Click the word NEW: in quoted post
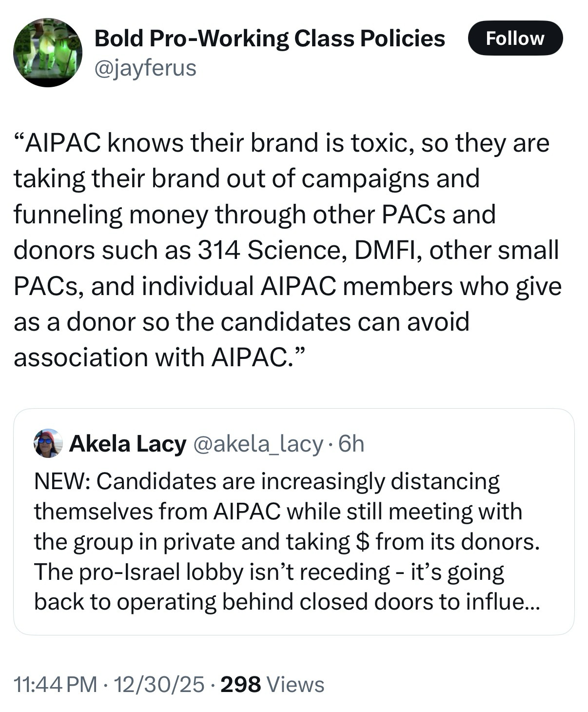Screen dimensions: 588x712 coord(61,481)
